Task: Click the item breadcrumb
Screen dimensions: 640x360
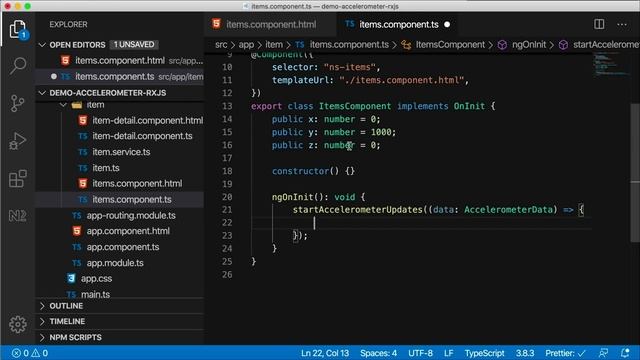Action: point(274,44)
